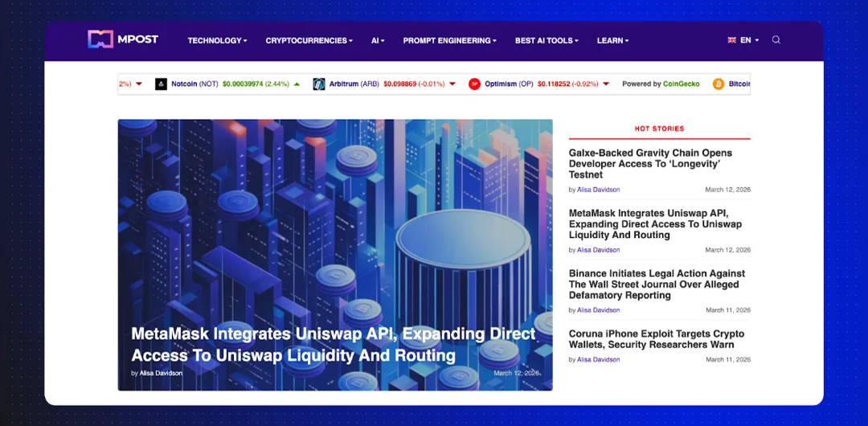Click the Optimism red OP logo
The height and width of the screenshot is (426, 868).
click(x=474, y=84)
